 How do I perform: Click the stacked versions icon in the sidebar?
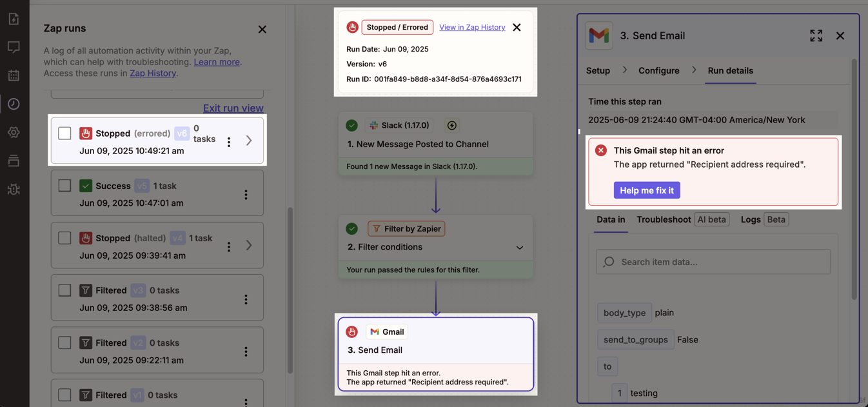pos(14,161)
